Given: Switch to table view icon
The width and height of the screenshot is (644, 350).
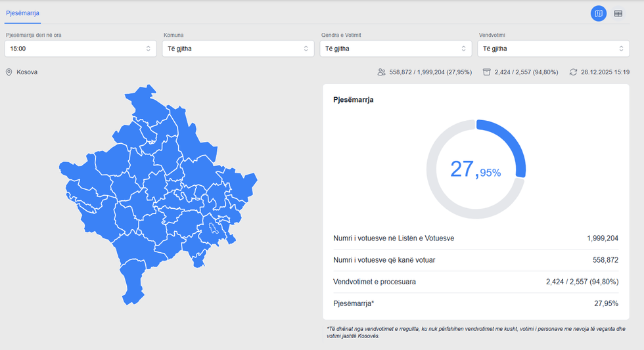Looking at the screenshot, I should point(618,13).
